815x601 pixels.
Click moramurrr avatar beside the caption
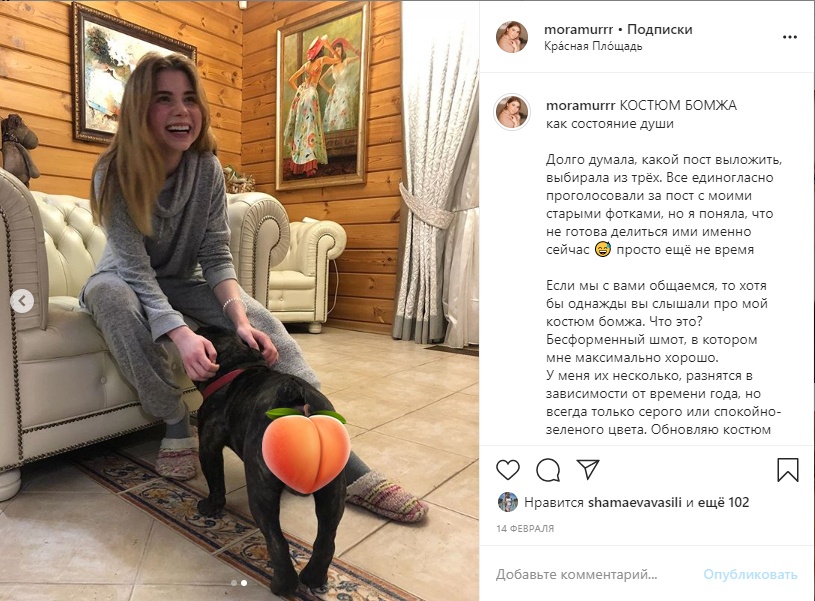pyautogui.click(x=512, y=112)
